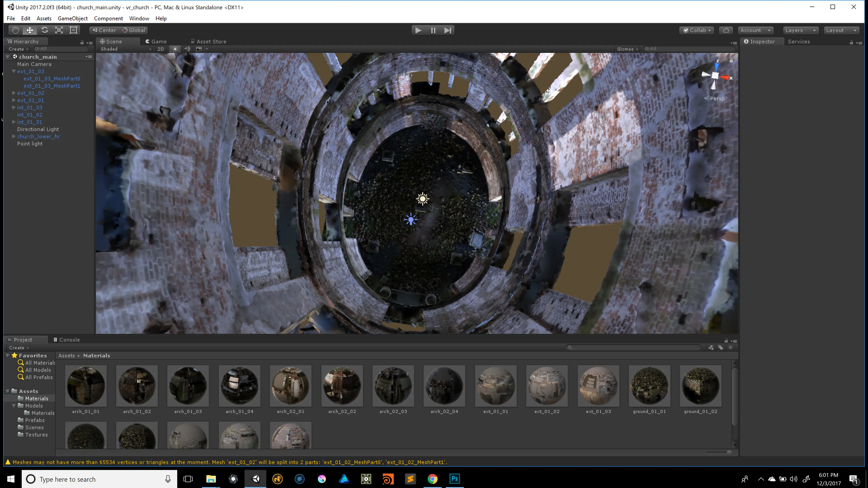The height and width of the screenshot is (488, 868).
Task: Expand the ext_01_02 hierarchy item
Action: point(14,93)
